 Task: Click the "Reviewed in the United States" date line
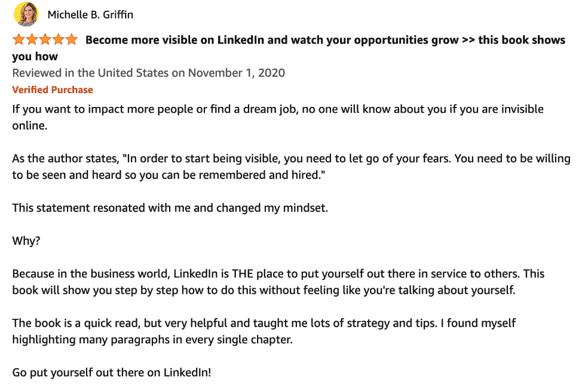pyautogui.click(x=148, y=73)
